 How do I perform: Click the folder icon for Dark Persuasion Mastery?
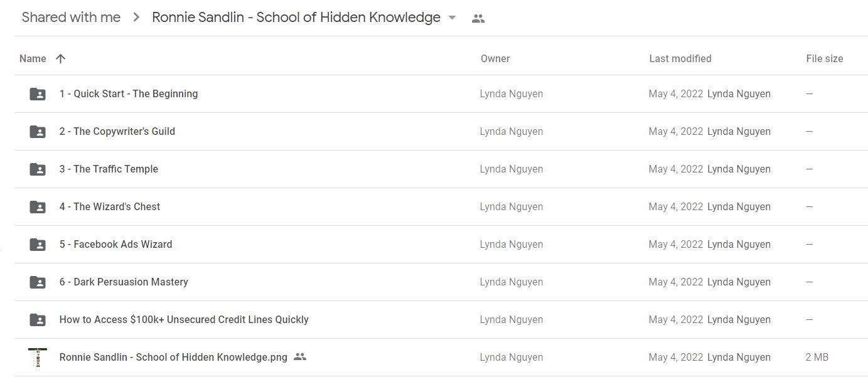point(38,282)
